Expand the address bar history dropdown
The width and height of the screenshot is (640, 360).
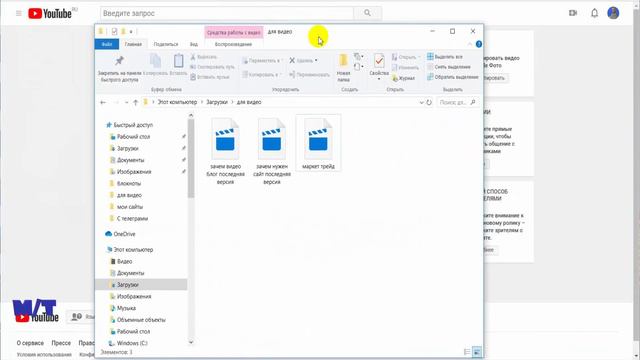point(421,102)
